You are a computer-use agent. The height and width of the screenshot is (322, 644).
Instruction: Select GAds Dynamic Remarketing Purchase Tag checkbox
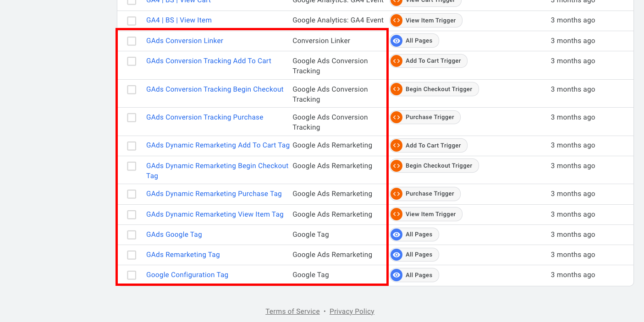(132, 194)
